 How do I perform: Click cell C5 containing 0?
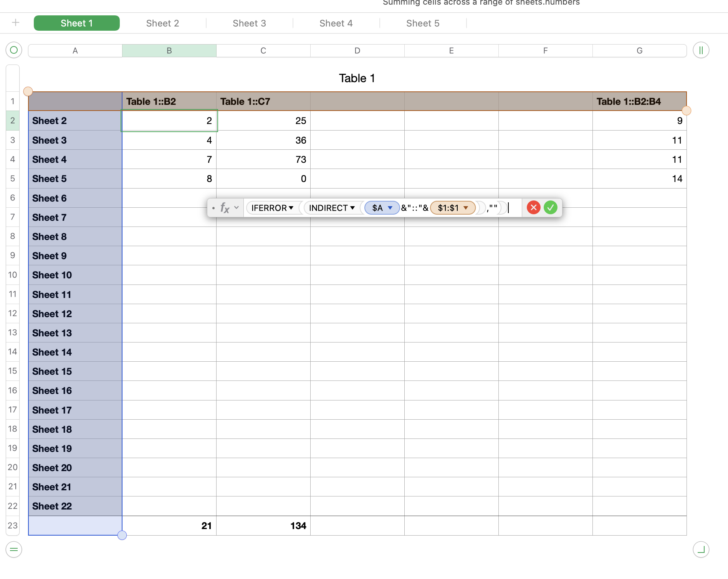coord(263,179)
